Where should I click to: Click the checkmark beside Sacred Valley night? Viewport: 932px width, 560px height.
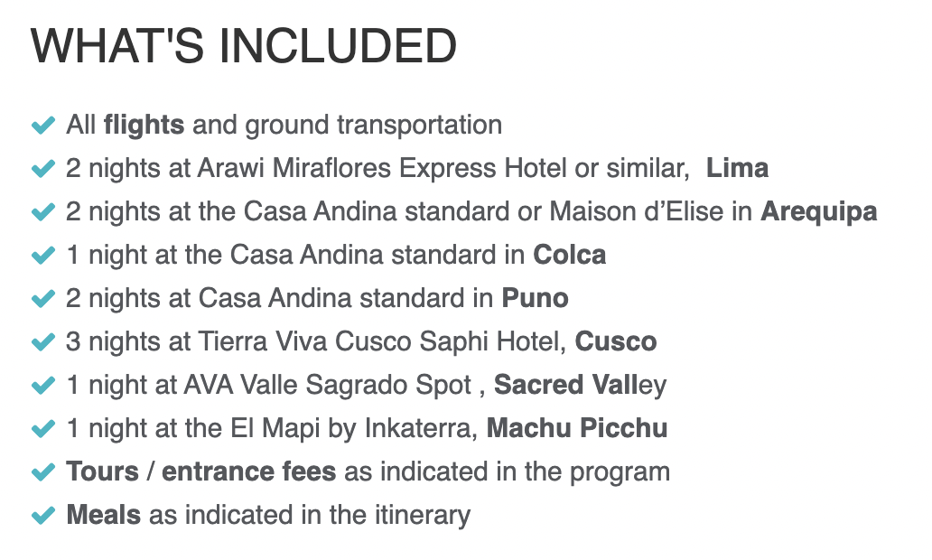tap(43, 386)
